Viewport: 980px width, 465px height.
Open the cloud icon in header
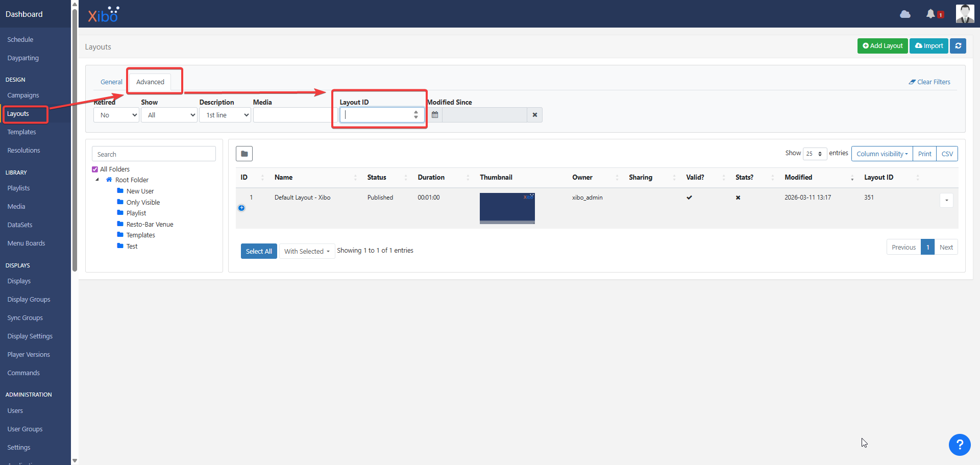click(905, 14)
